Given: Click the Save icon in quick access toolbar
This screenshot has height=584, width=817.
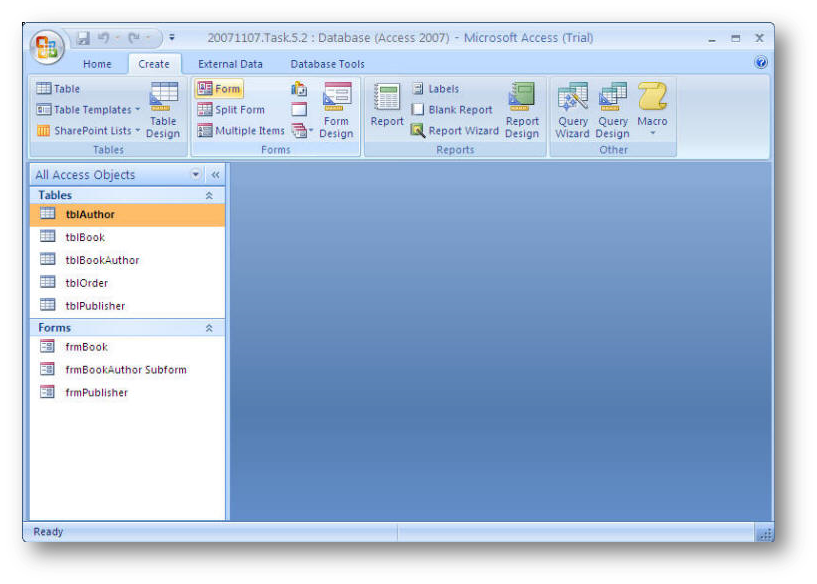Looking at the screenshot, I should click(83, 39).
